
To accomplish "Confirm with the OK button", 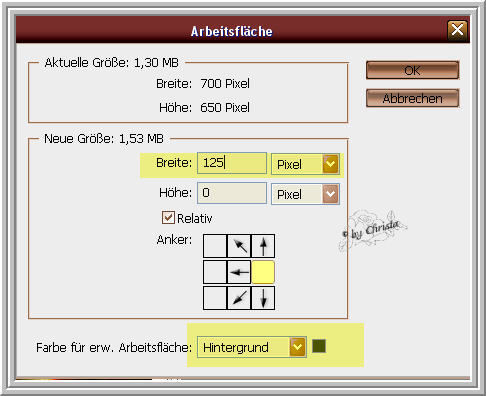I will [412, 70].
